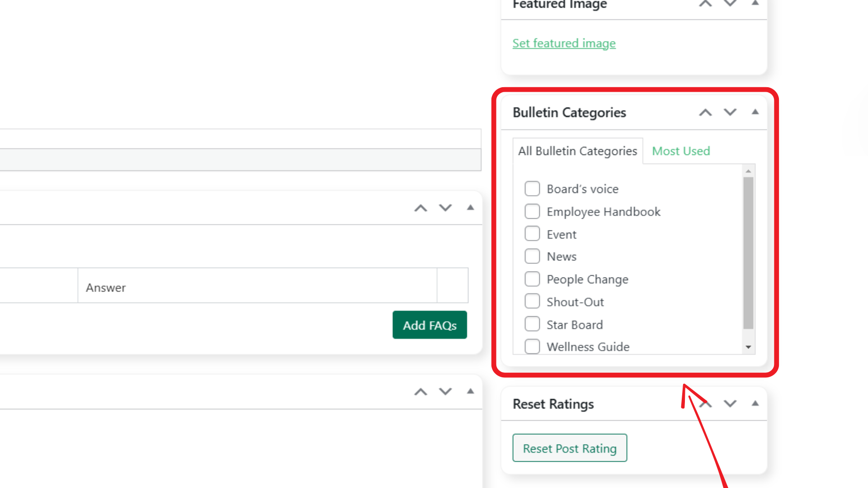Click the move-up arrow above the FAQs section
This screenshot has width=868, height=488.
[x=420, y=208]
